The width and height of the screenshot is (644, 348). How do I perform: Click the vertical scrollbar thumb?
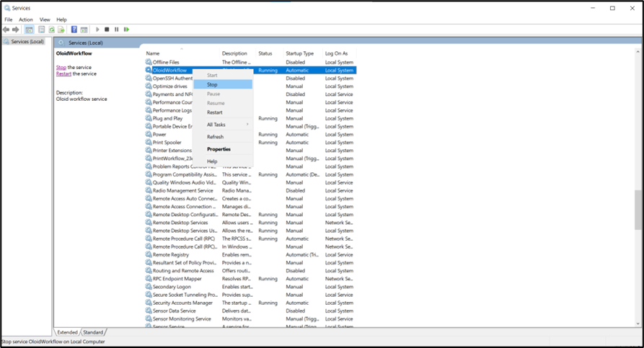tap(638, 210)
